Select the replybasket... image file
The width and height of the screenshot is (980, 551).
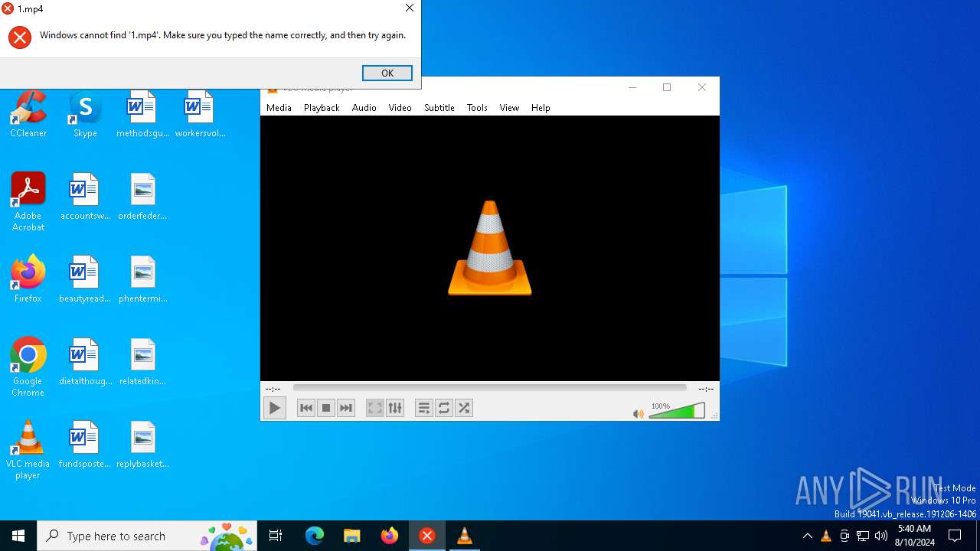(142, 445)
